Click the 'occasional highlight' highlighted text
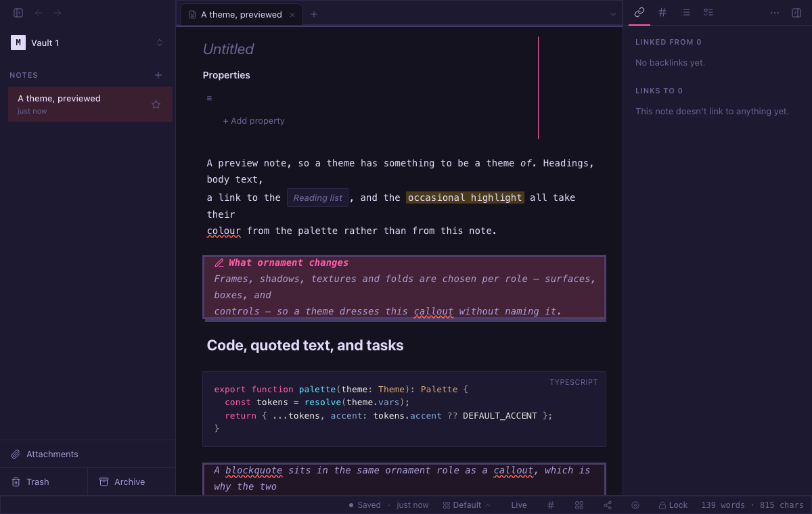This screenshot has height=514, width=812. pos(465,197)
